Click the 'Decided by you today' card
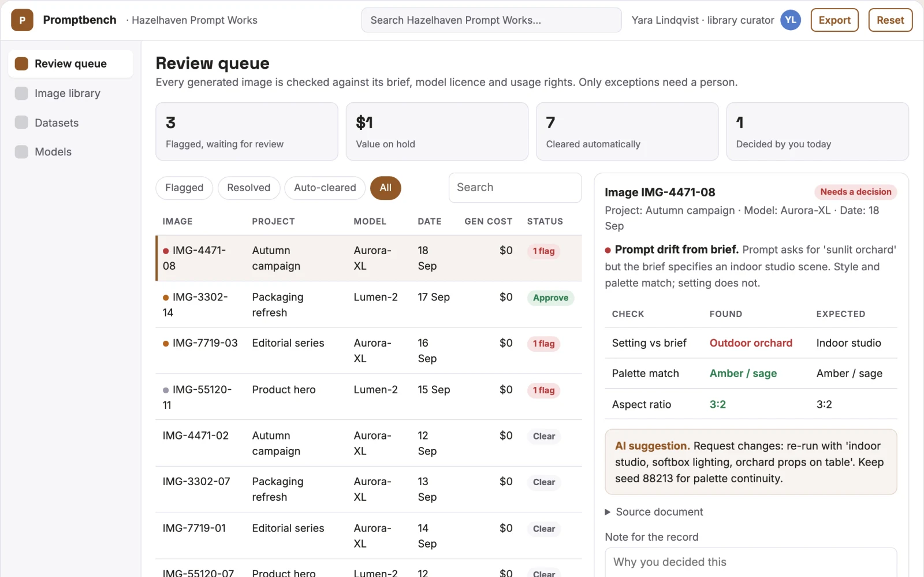The image size is (924, 577). [x=817, y=132]
